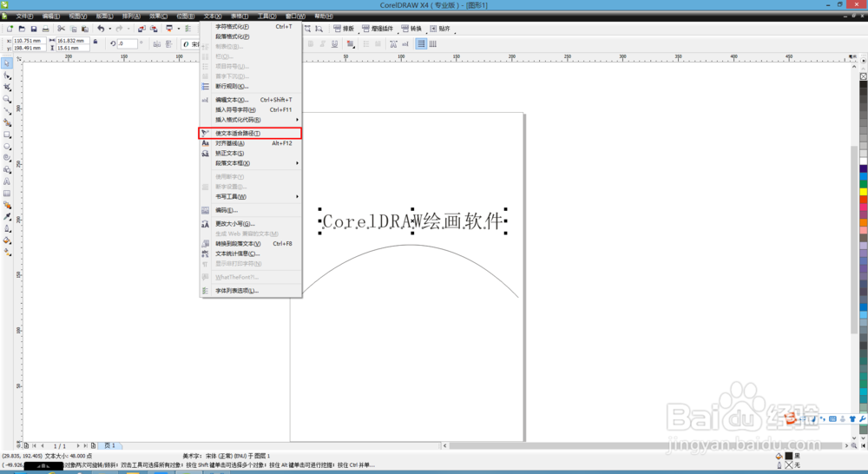
Task: Expand 插入格式化代码 submenu arrow
Action: pyautogui.click(x=297, y=120)
